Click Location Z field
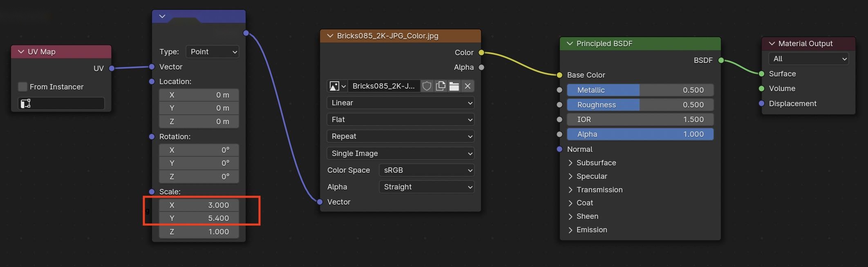 (x=199, y=121)
